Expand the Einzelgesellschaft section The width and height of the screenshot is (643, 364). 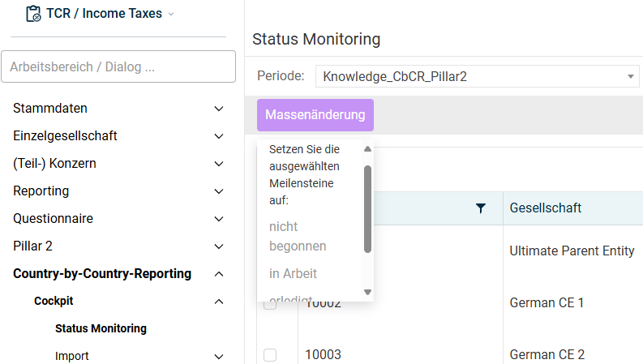pos(218,136)
